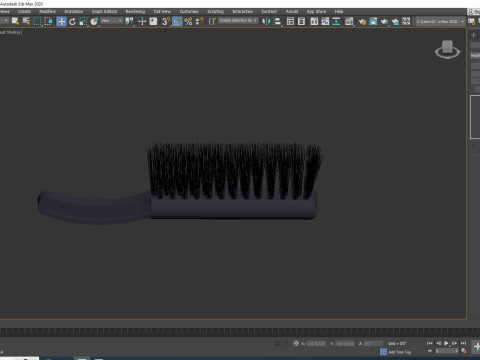Open the Help menu
This screenshot has width=480, height=360.
[339, 11]
